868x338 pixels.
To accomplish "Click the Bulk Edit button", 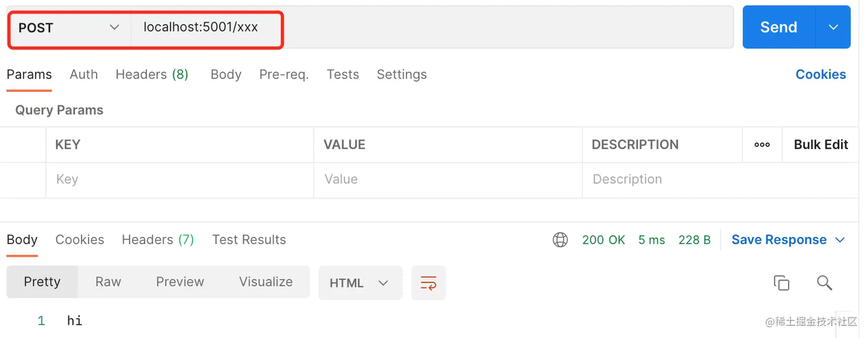I will coord(820,145).
